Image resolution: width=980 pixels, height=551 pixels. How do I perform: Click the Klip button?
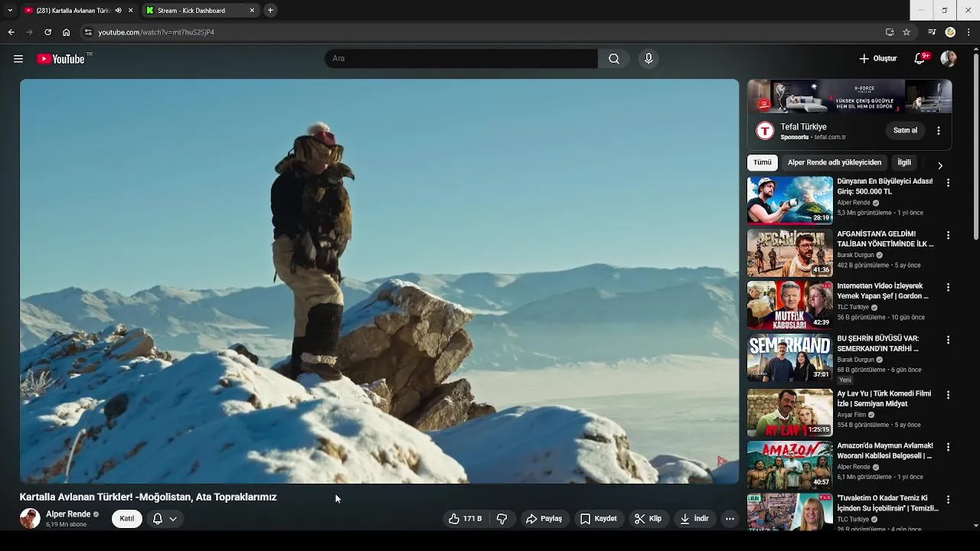coord(648,519)
